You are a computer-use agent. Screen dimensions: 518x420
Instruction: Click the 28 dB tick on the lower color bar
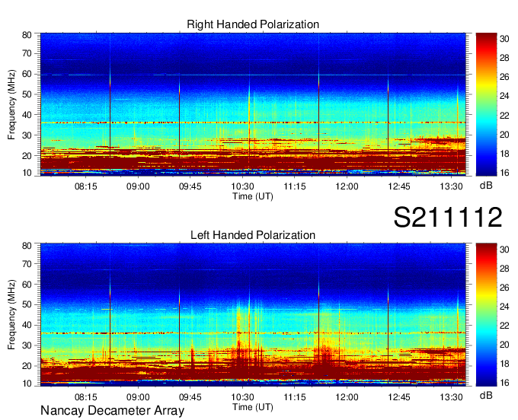click(504, 269)
